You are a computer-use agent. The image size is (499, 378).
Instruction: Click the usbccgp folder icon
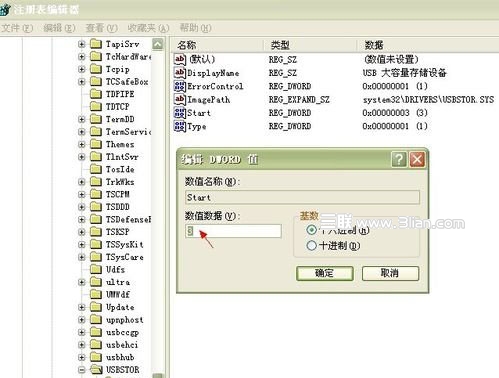(96, 332)
